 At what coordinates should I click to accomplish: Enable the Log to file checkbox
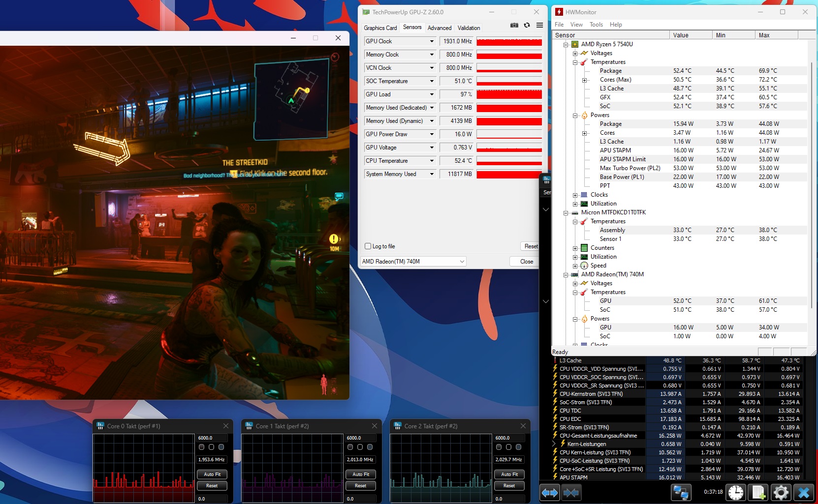[368, 246]
